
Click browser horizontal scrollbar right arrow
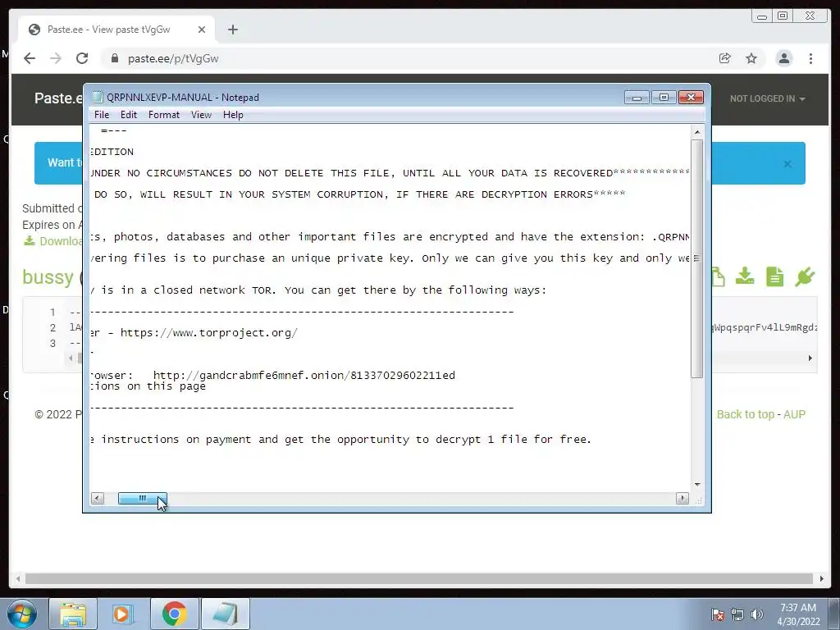coord(822,578)
